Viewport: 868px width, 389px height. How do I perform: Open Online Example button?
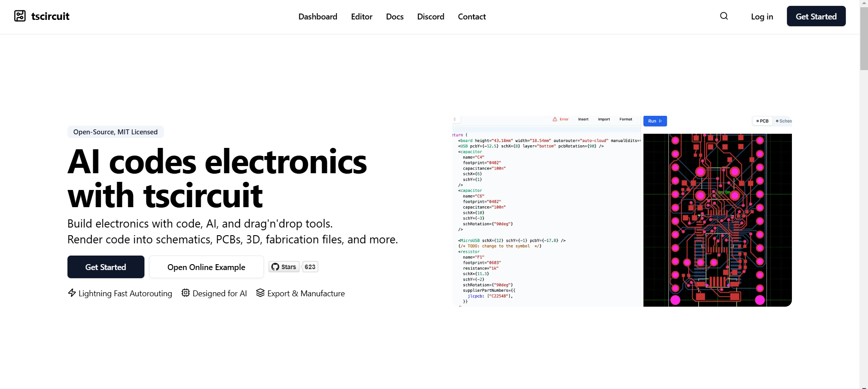206,267
